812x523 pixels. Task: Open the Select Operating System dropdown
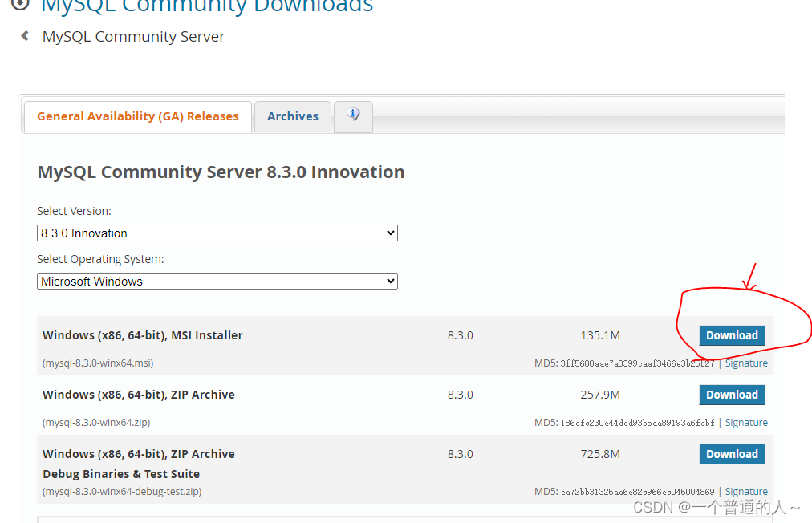point(217,282)
